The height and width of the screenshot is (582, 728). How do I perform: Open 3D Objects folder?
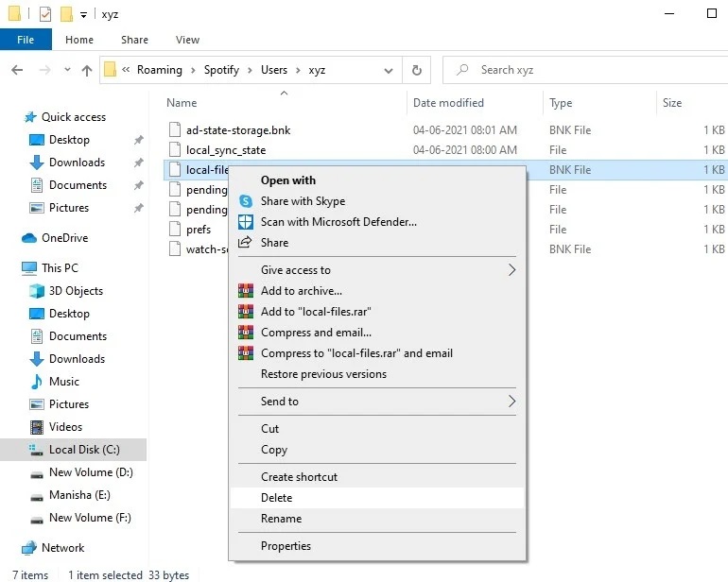click(x=77, y=291)
